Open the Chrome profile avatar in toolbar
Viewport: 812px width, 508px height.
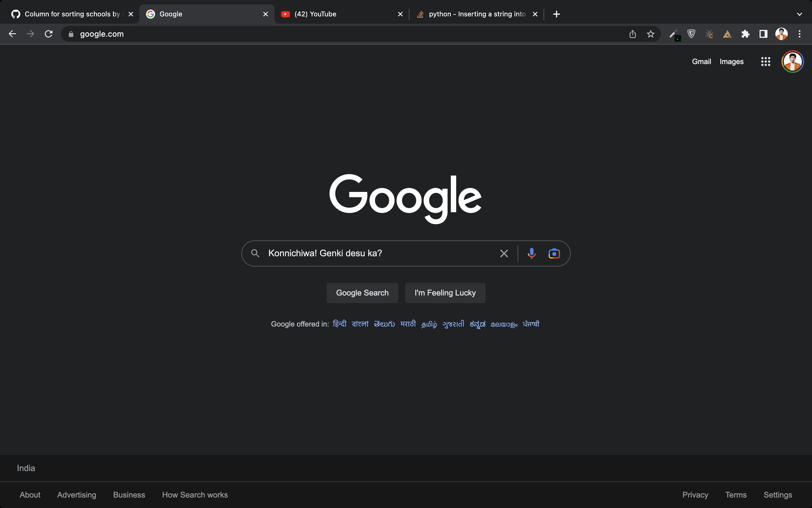pyautogui.click(x=782, y=34)
